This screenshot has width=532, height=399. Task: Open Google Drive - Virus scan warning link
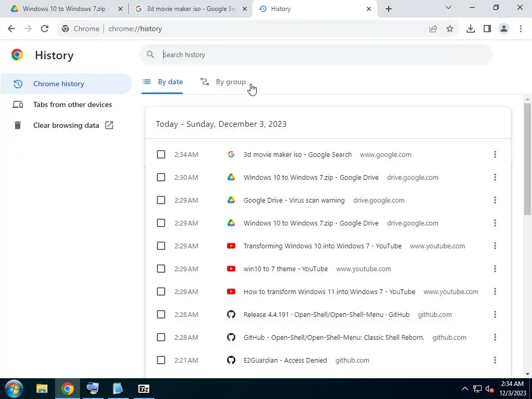294,200
